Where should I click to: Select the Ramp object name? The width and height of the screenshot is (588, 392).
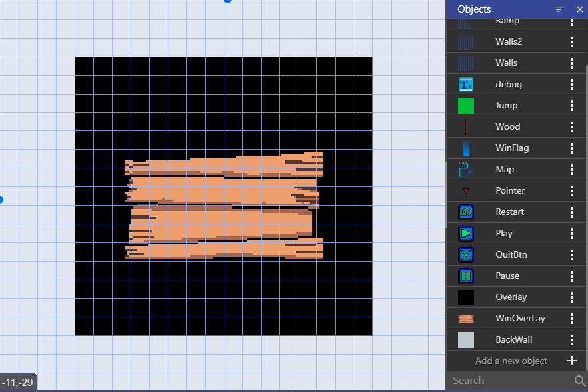[507, 21]
